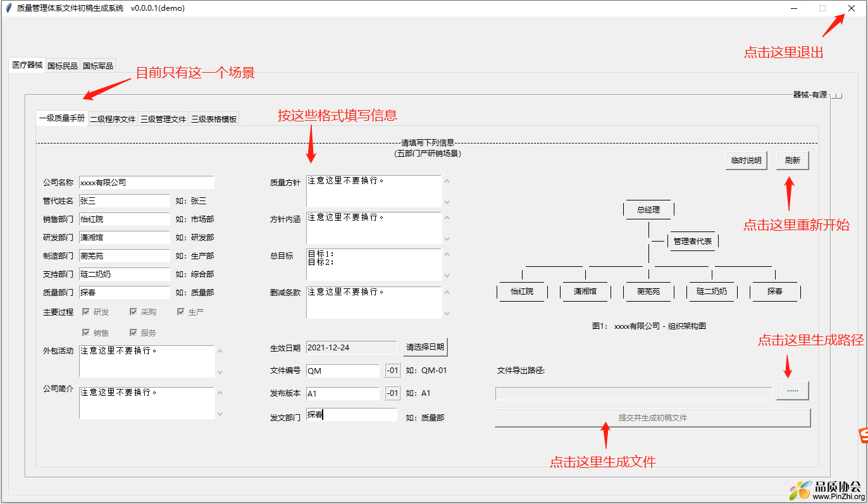Click the 删减条款 text area
This screenshot has width=868, height=504.
click(x=374, y=302)
